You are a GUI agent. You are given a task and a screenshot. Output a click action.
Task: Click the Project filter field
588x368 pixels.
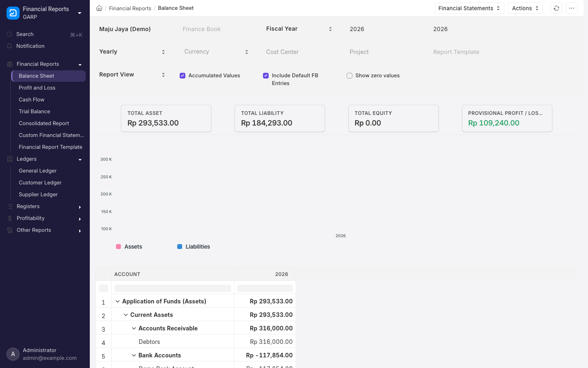[x=383, y=52]
